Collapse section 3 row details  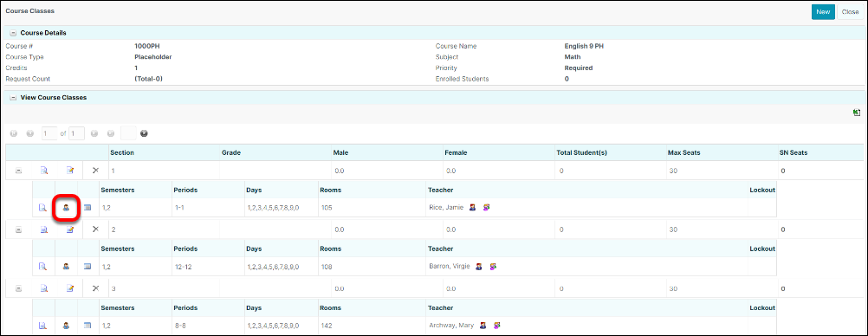(x=18, y=288)
